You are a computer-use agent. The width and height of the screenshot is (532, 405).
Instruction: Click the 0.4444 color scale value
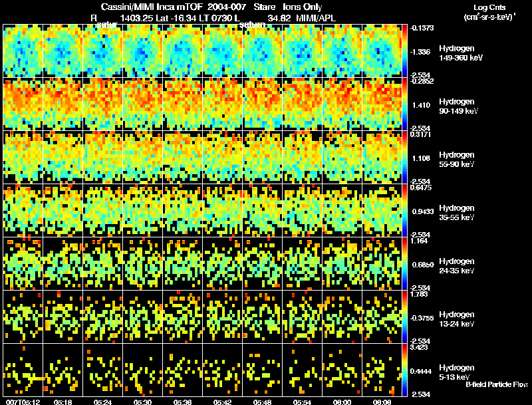click(x=421, y=372)
